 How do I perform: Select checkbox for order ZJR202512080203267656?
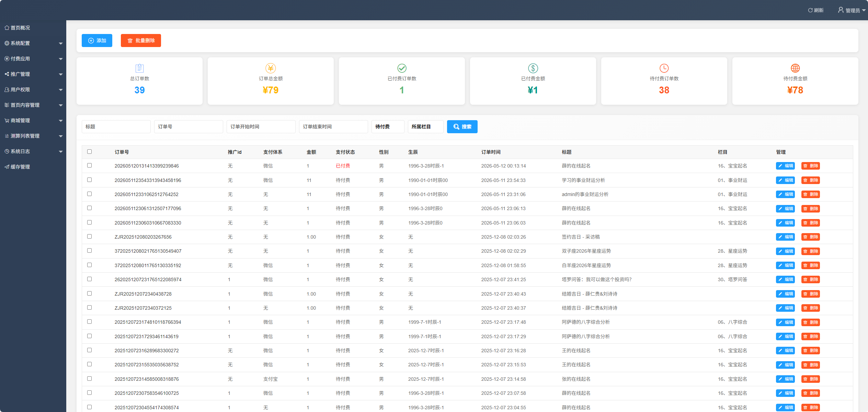pyautogui.click(x=90, y=237)
